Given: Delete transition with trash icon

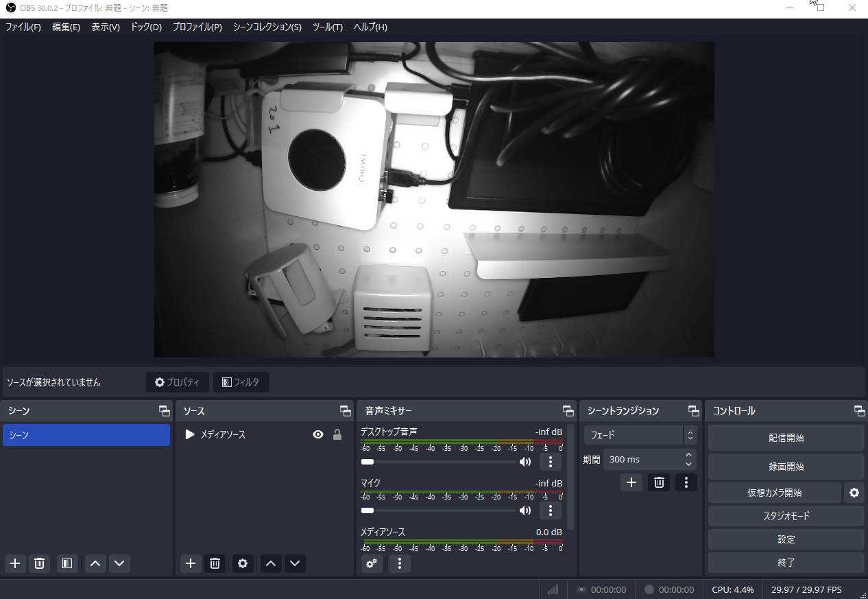Looking at the screenshot, I should 659,482.
